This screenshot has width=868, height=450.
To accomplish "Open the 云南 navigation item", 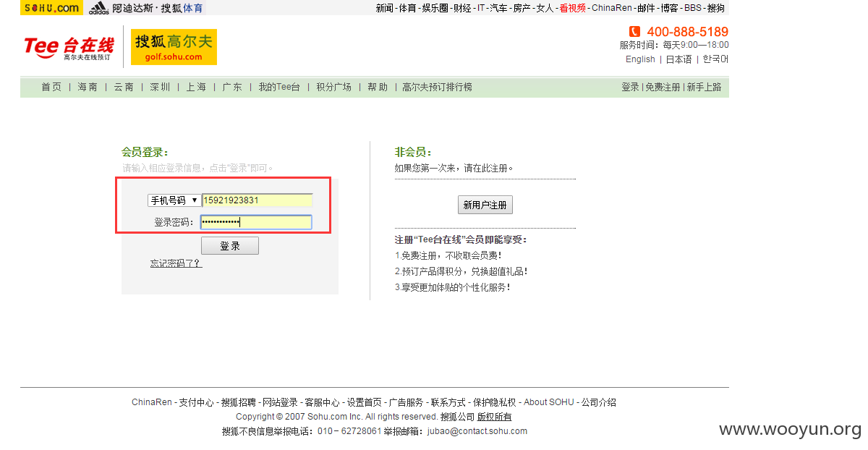I will click(124, 87).
